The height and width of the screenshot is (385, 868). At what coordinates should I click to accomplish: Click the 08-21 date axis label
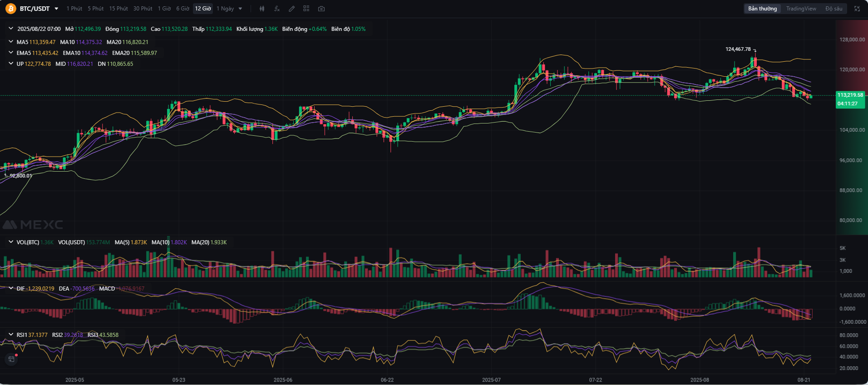coord(804,380)
